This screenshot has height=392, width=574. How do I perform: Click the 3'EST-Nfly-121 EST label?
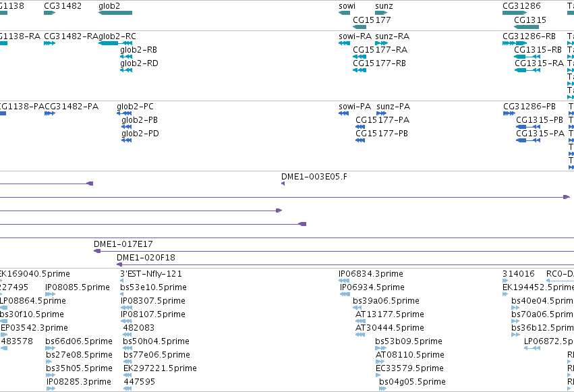click(151, 274)
